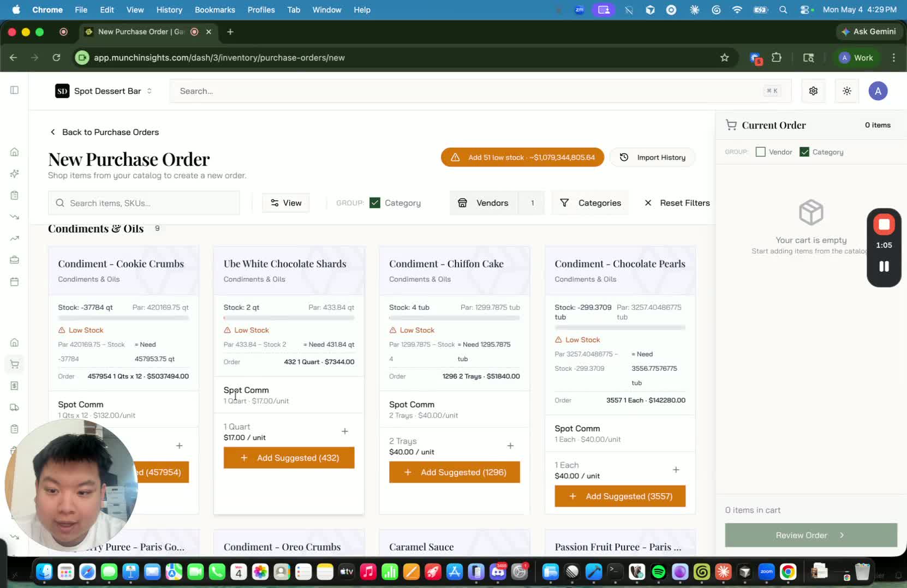This screenshot has height=588, width=907.
Task: Open the delivery truck sidebar icon
Action: tap(15, 407)
